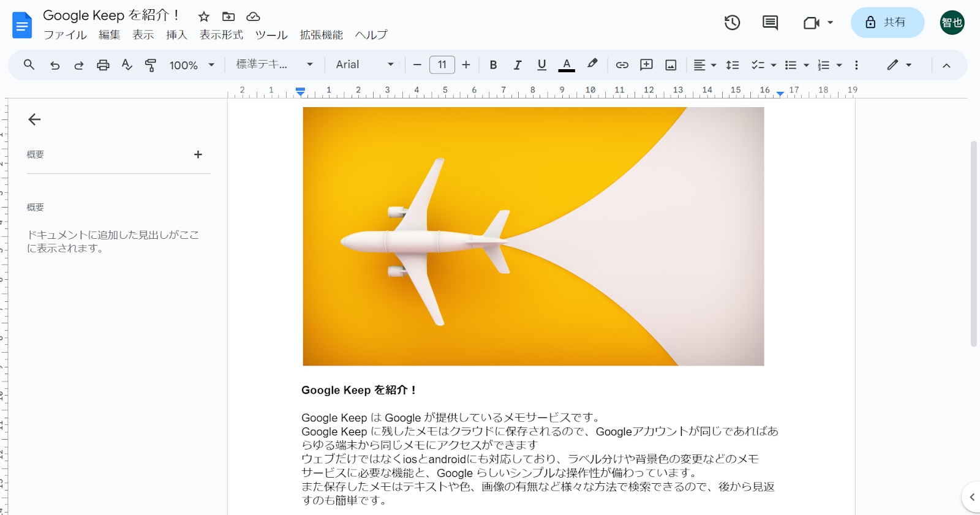Viewport: 980px width, 515px height.
Task: Open the 表示 menu
Action: pyautogui.click(x=143, y=35)
